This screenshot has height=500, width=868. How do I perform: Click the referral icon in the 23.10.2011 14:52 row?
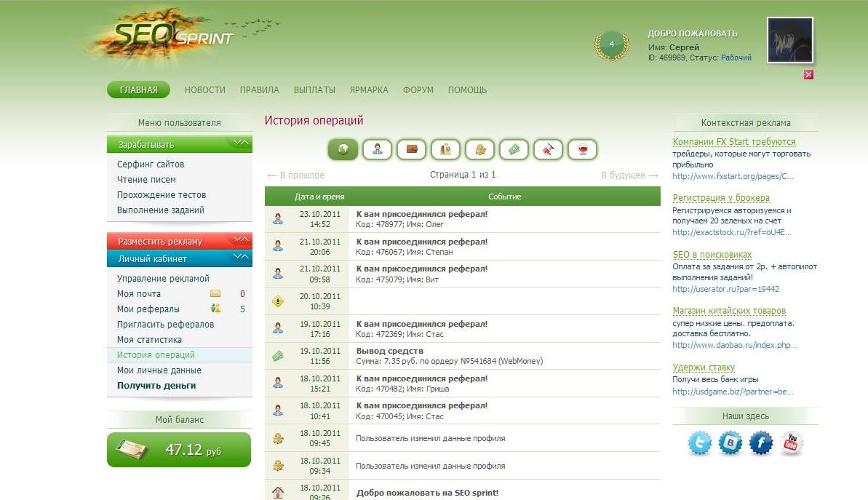(x=278, y=219)
